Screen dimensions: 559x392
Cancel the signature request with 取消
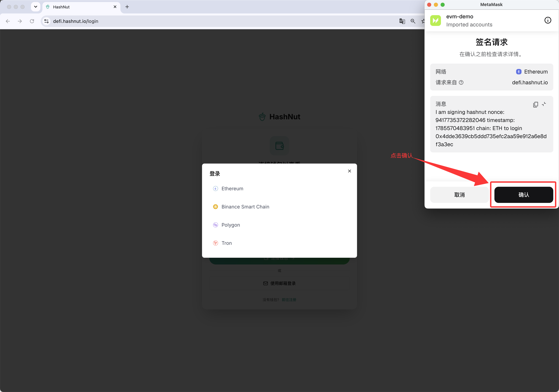(x=459, y=195)
